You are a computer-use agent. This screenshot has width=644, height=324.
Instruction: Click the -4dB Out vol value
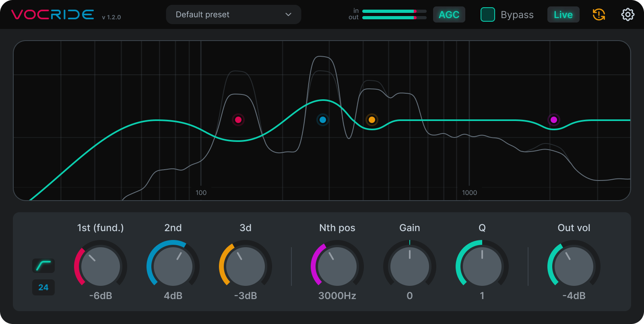tap(574, 296)
